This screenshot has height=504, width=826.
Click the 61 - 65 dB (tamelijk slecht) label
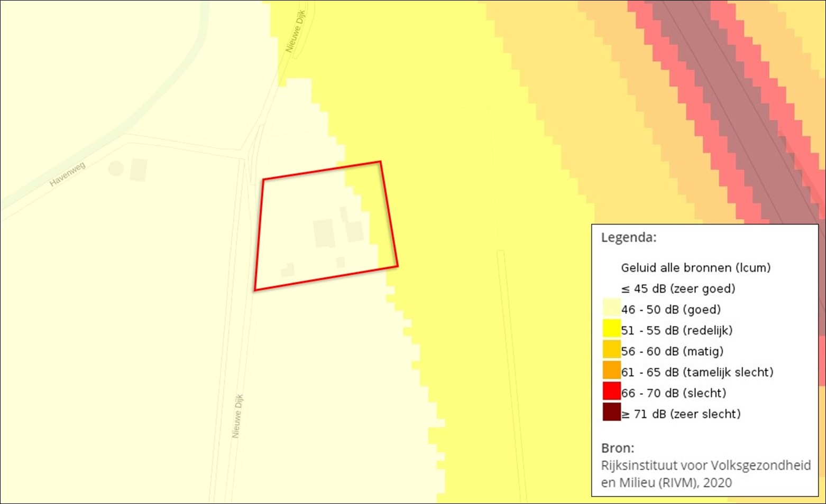point(697,372)
